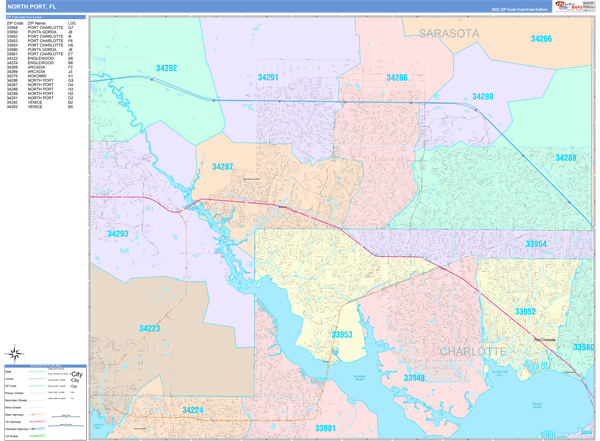The width and height of the screenshot is (600, 441).
Task: Click the 34266 ZIP label on the map
Action: coord(541,39)
